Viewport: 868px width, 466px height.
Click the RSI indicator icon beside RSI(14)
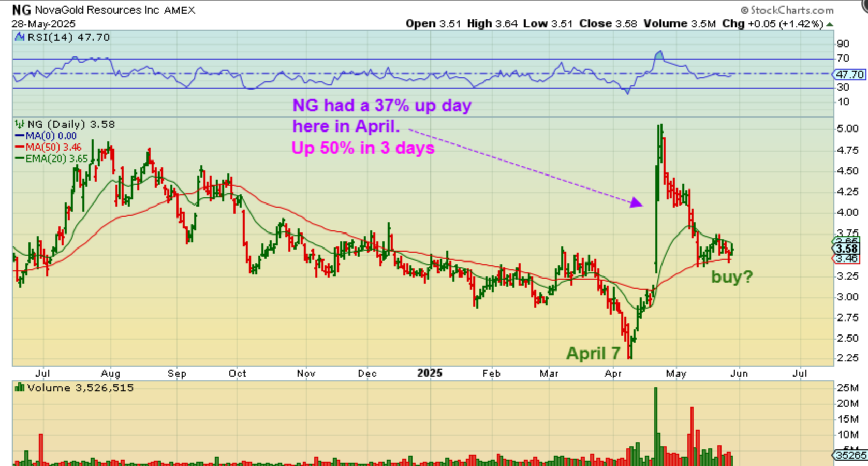pyautogui.click(x=20, y=37)
